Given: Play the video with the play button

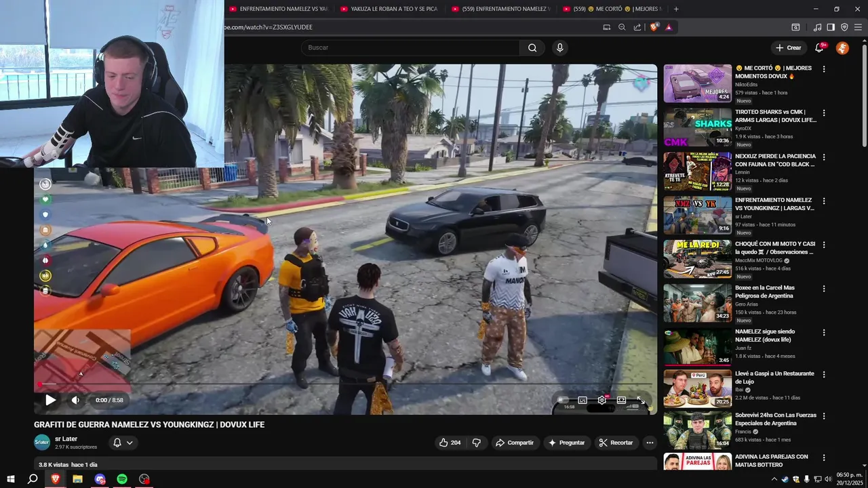Looking at the screenshot, I should 50,400.
